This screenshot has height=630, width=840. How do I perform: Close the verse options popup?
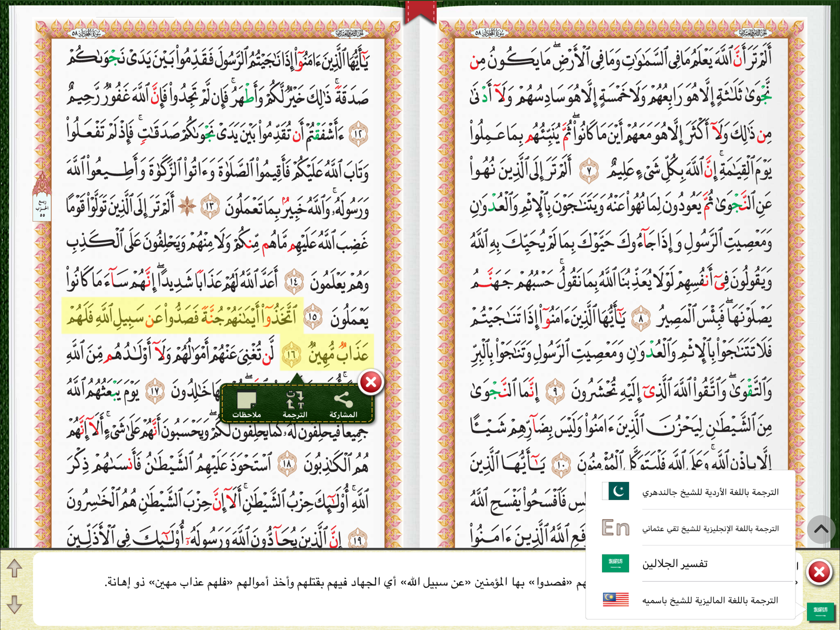(371, 382)
